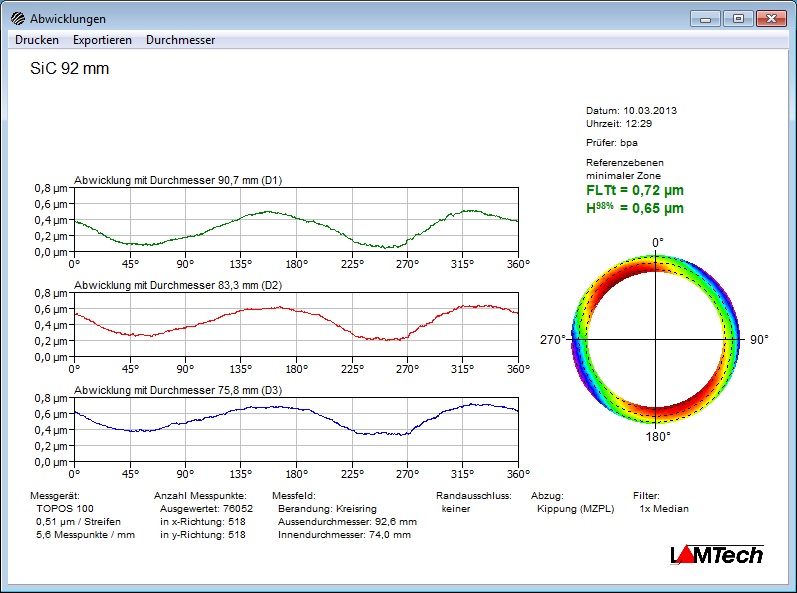Click the Abwicklung 83,3 mm (D2) title
This screenshot has height=593, width=797.
pyautogui.click(x=178, y=286)
